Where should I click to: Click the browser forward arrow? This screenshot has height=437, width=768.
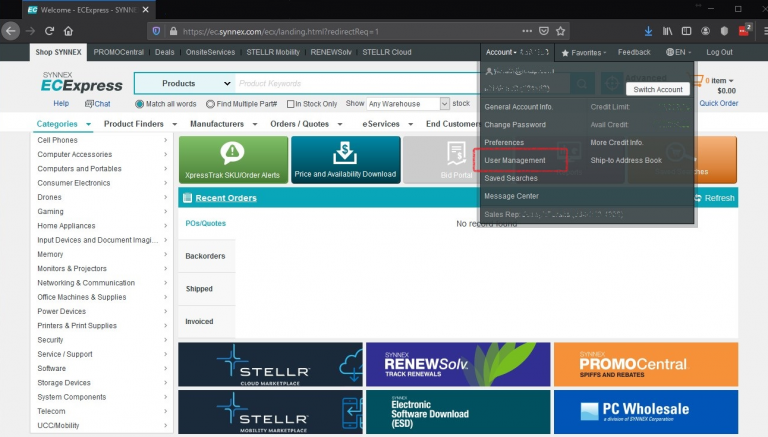[30, 31]
